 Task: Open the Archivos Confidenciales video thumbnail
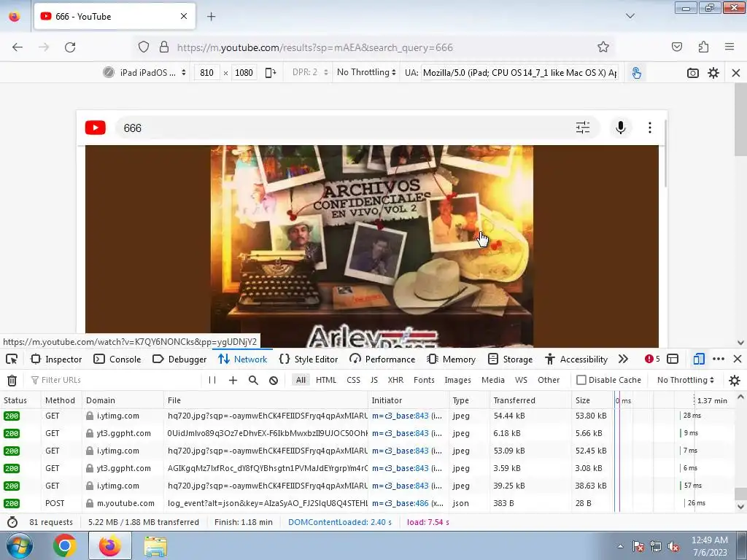point(371,246)
